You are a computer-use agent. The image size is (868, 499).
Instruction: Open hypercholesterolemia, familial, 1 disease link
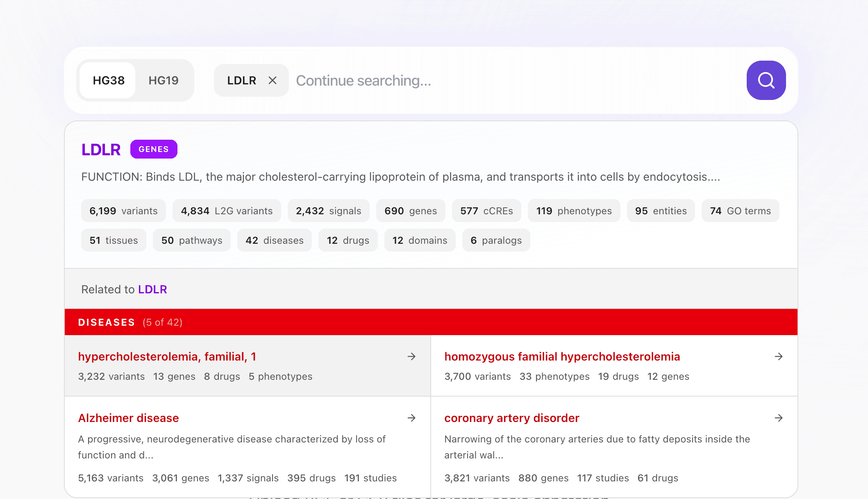tap(167, 356)
